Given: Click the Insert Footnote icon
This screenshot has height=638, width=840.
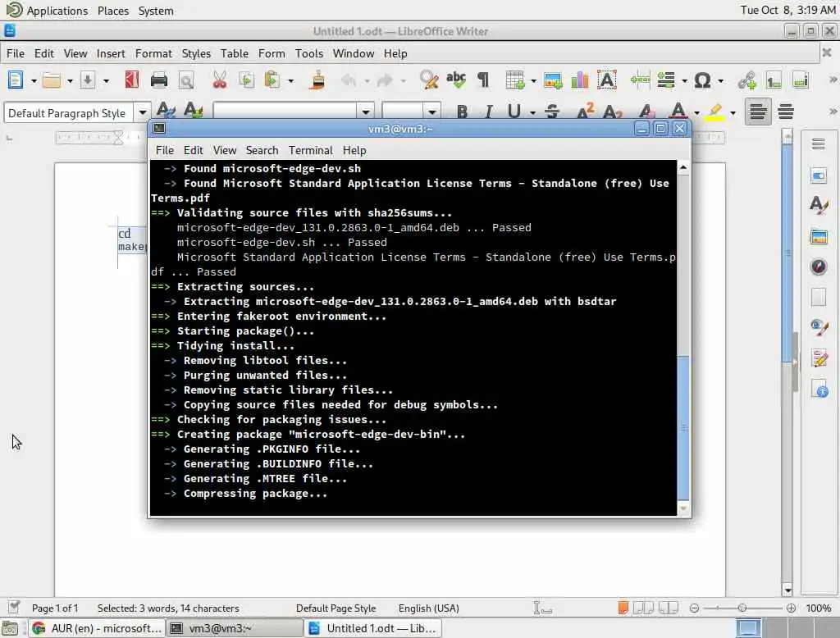Looking at the screenshot, I should [x=774, y=80].
